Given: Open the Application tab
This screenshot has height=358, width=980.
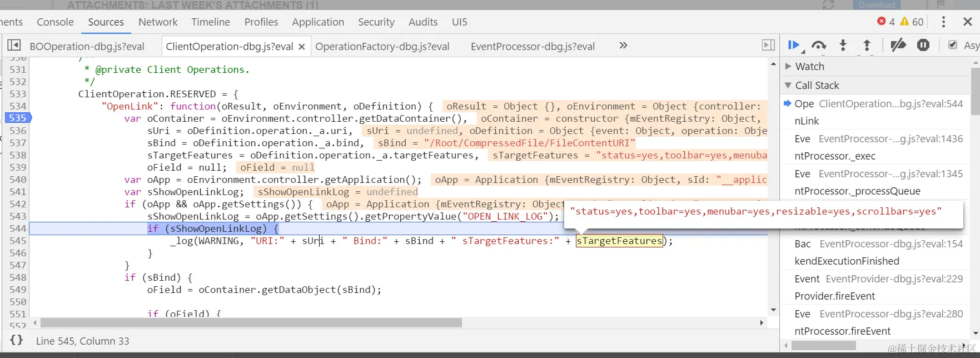Looking at the screenshot, I should [x=318, y=22].
